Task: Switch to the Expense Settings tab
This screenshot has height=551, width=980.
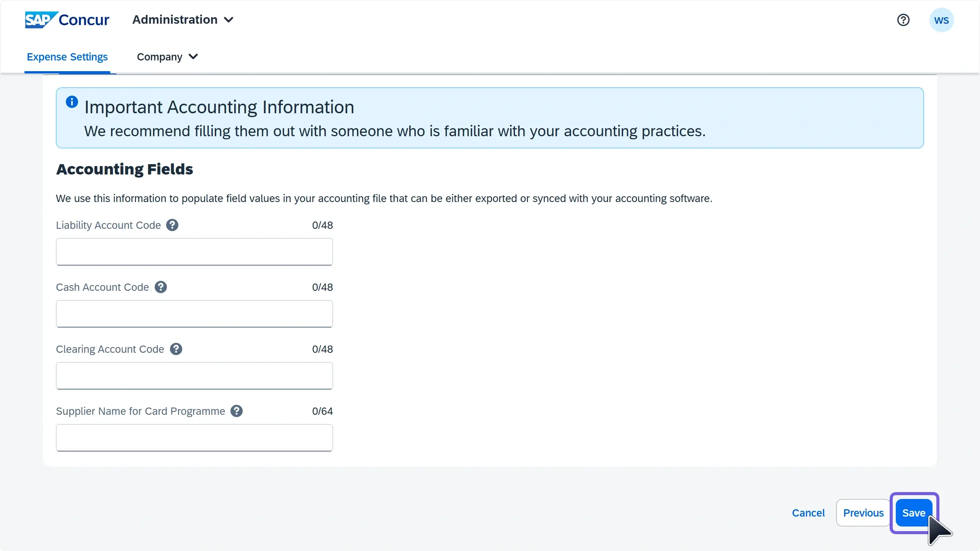Action: point(67,57)
